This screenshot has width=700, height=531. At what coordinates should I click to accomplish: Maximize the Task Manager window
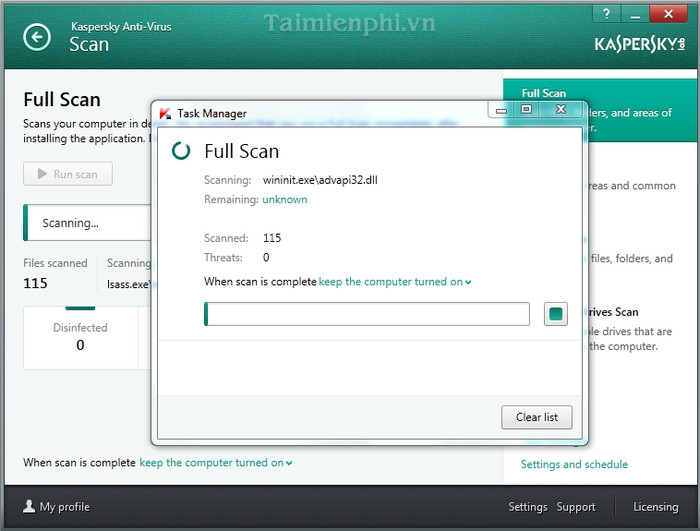coord(526,109)
